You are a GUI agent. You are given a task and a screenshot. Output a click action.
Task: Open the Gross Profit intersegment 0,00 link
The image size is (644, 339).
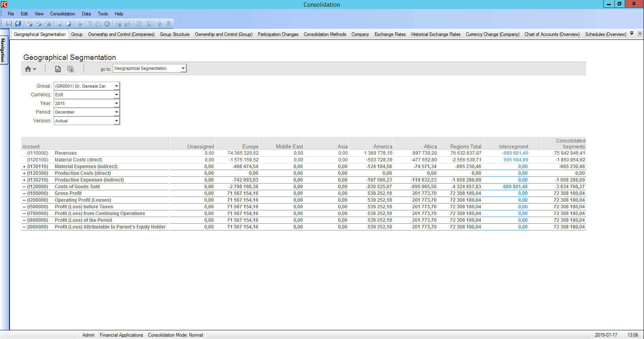tap(523, 193)
